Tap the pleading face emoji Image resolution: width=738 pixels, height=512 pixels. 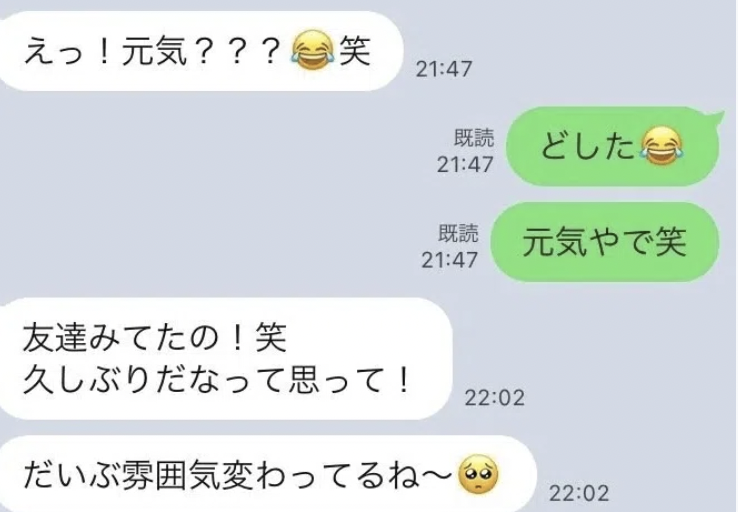tap(478, 474)
